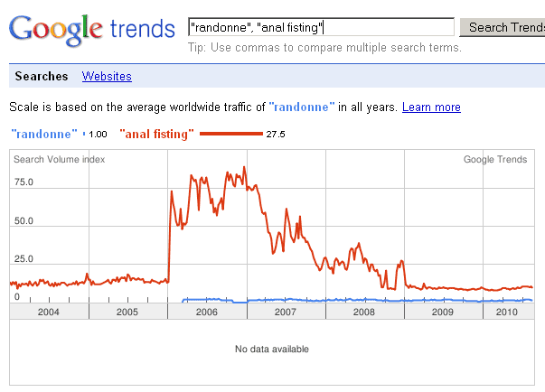Viewport: 545px width, 392px height.
Task: Select the 2009 timeline year marker
Action: coord(443,312)
